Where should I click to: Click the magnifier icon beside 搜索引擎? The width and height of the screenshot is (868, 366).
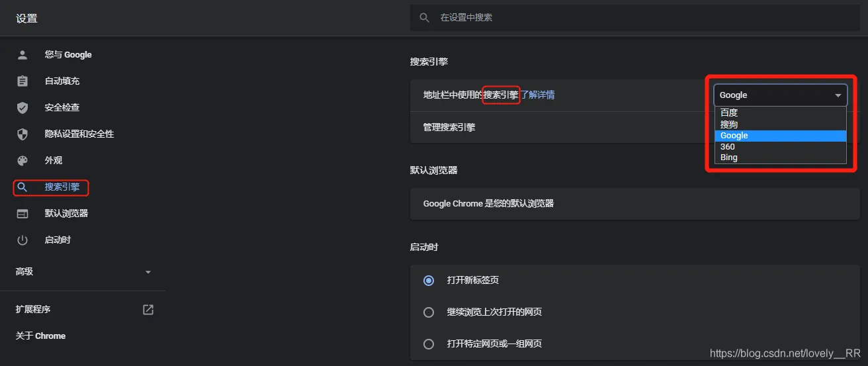(22, 187)
